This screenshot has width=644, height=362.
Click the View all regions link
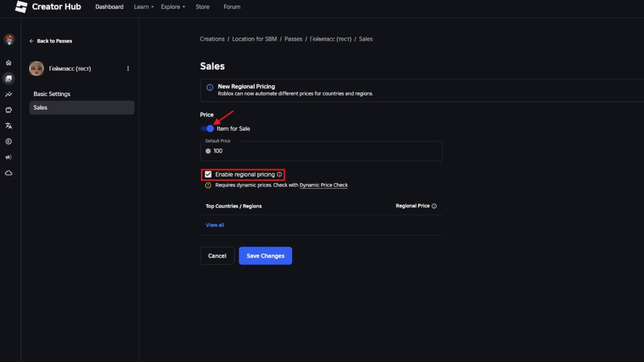pos(215,225)
